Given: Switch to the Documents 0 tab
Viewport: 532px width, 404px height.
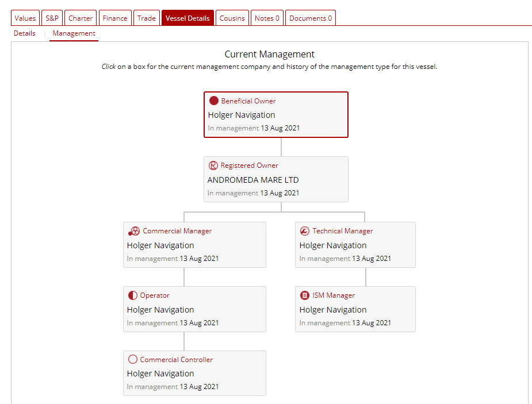Looking at the screenshot, I should 311,18.
